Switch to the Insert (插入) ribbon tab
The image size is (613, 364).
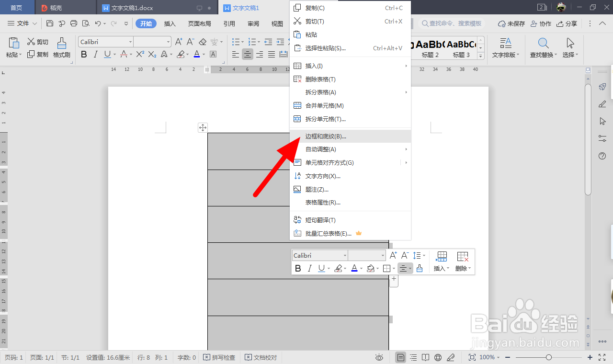point(170,23)
